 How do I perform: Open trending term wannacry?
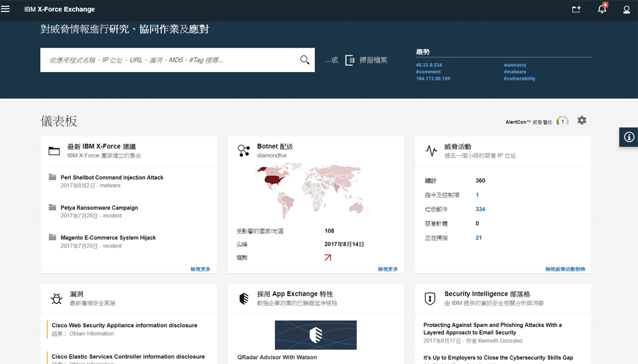pos(515,65)
